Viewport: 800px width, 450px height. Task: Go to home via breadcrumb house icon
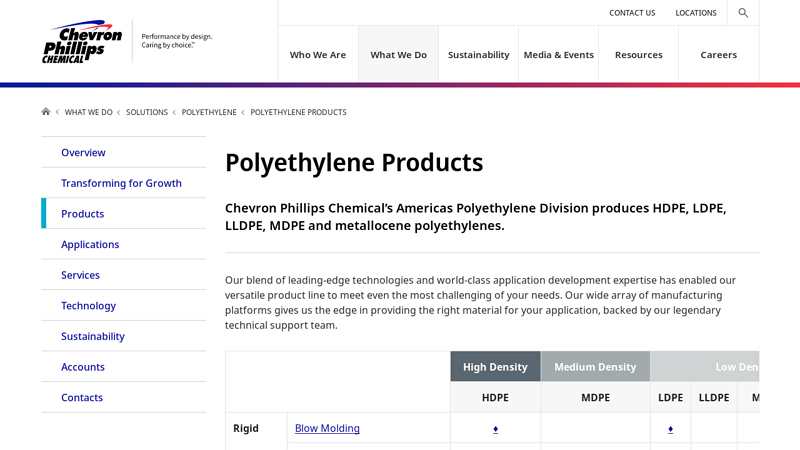click(46, 112)
